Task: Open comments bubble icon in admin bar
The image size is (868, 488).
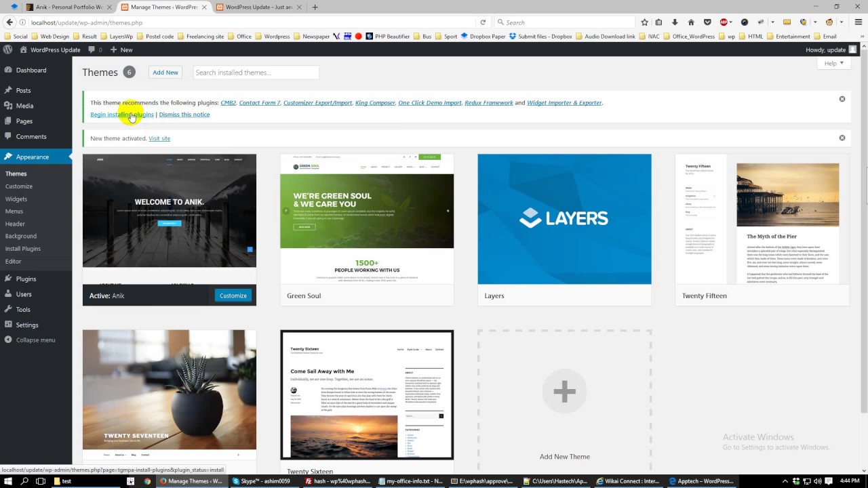Action: [95, 49]
